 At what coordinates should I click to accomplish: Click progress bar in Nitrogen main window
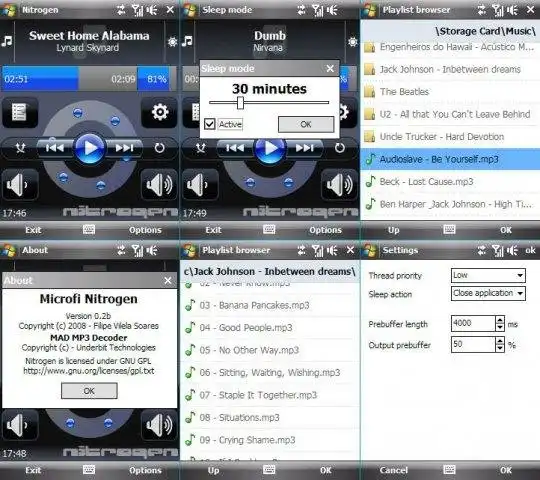(x=69, y=79)
